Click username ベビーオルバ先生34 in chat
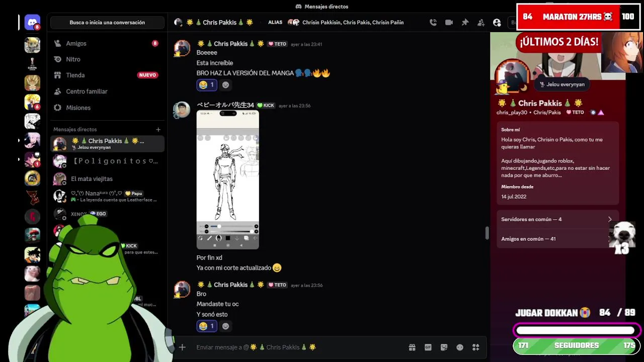This screenshot has height=362, width=644. (225, 105)
